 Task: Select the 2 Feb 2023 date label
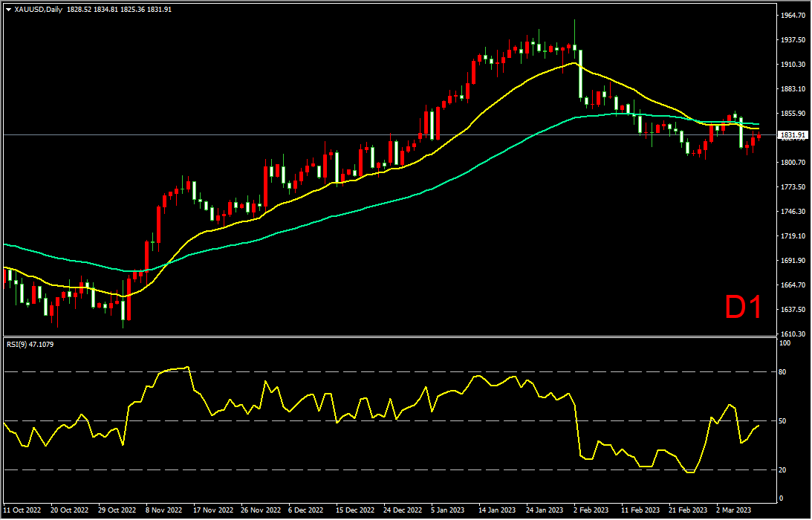[x=593, y=511]
